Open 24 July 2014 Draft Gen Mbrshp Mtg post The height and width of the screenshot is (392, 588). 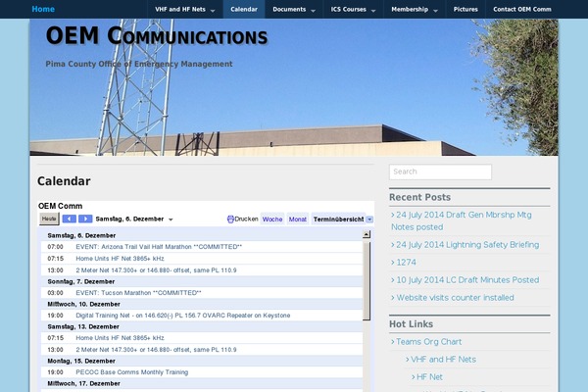[464, 220]
